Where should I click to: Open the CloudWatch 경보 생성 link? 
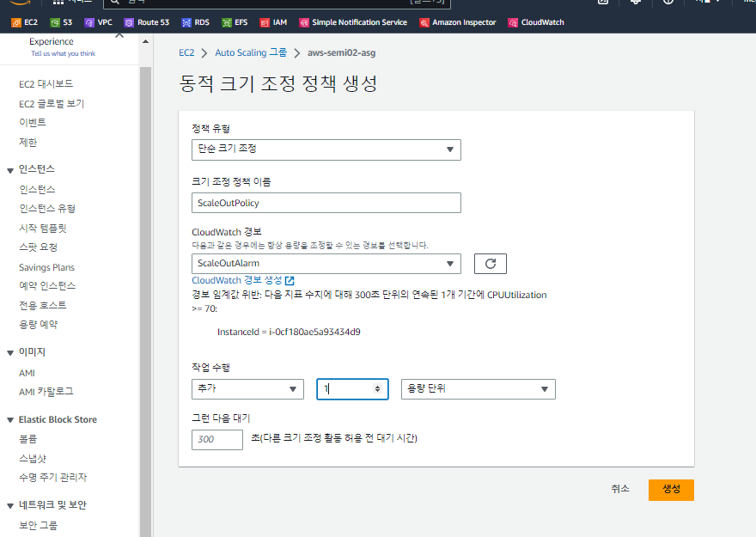(x=243, y=281)
